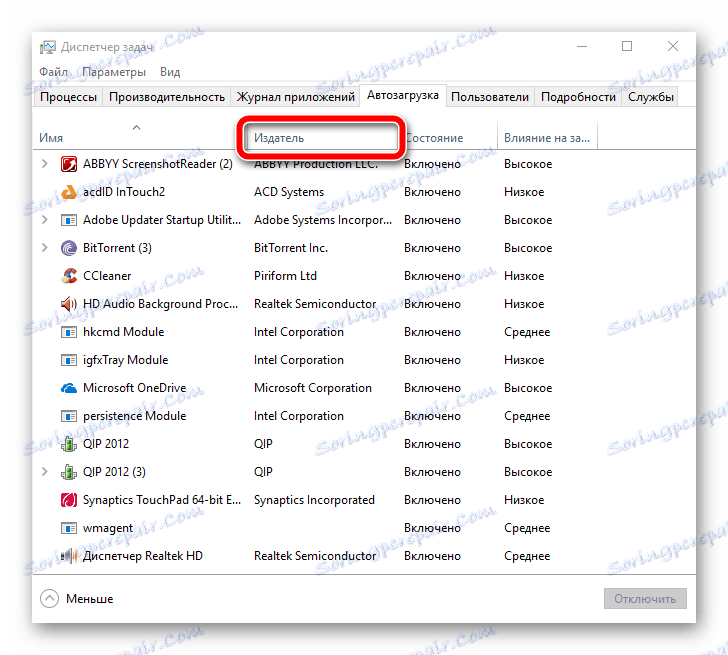Click the persistence Module icon
728x655 pixels.
[x=69, y=416]
